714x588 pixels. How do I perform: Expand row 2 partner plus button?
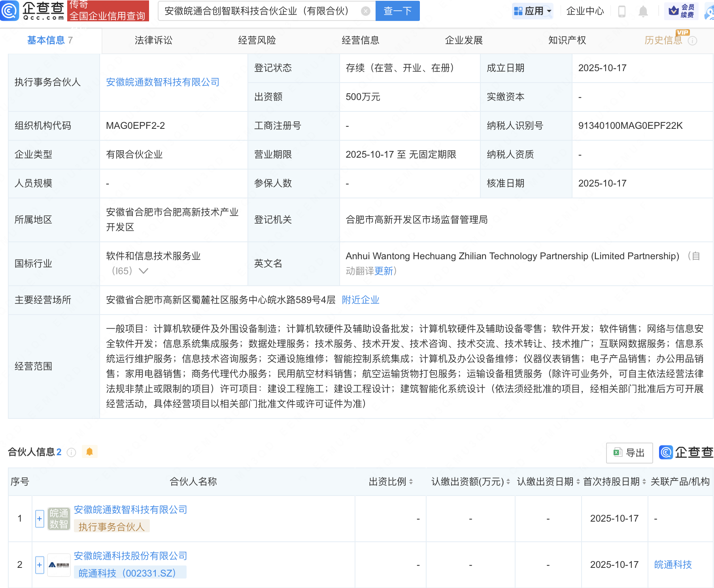(x=40, y=565)
